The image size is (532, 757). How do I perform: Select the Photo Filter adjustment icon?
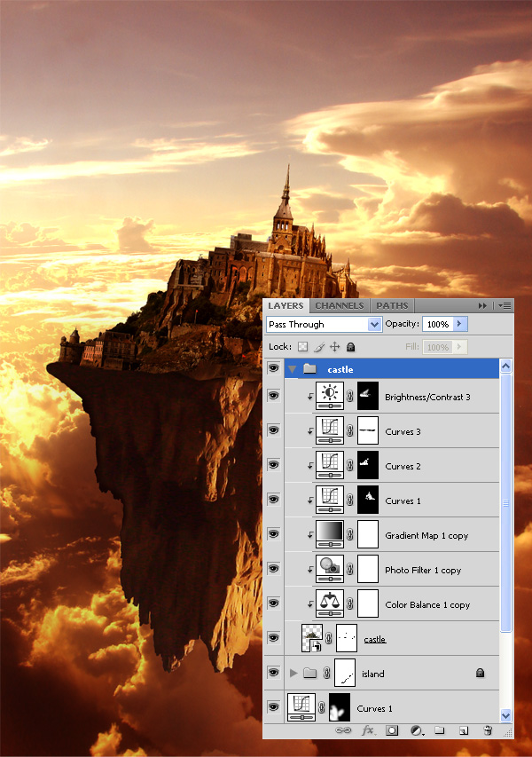(330, 569)
